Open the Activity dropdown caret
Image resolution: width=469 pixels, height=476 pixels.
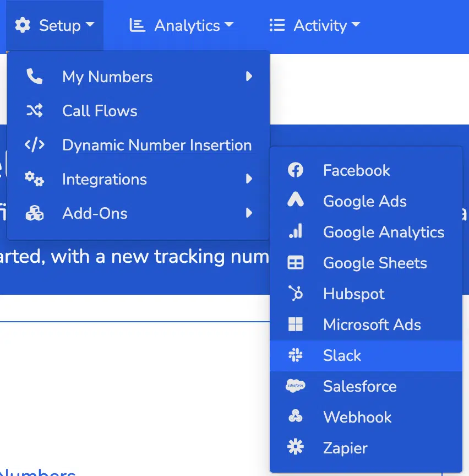(356, 24)
